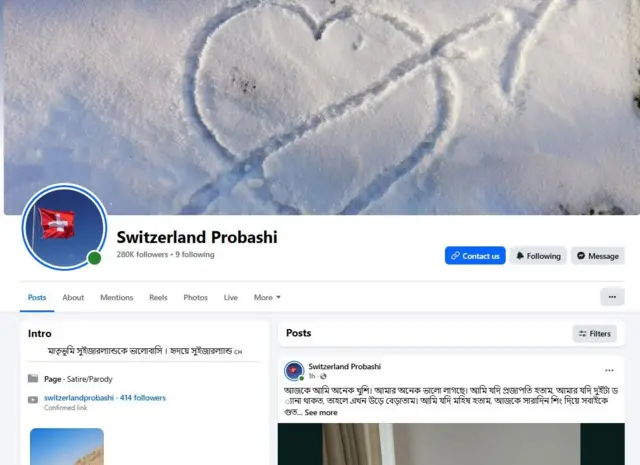Screen dimensions: 640x465
Task: Open switzerlandprobashi 414 followers link
Action: point(105,398)
